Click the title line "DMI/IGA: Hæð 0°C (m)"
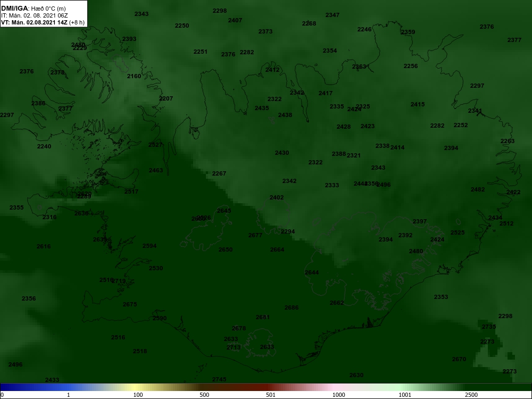This screenshot has height=399, width=532. click(33, 9)
